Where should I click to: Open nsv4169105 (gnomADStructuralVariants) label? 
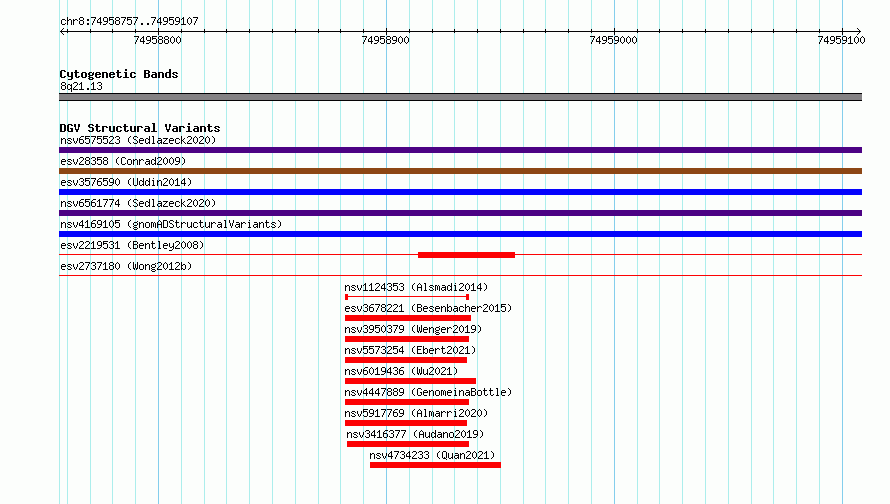pyautogui.click(x=171, y=224)
